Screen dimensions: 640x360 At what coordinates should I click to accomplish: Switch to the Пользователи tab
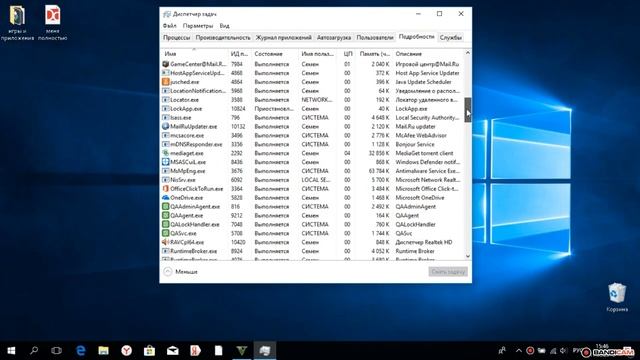[375, 38]
